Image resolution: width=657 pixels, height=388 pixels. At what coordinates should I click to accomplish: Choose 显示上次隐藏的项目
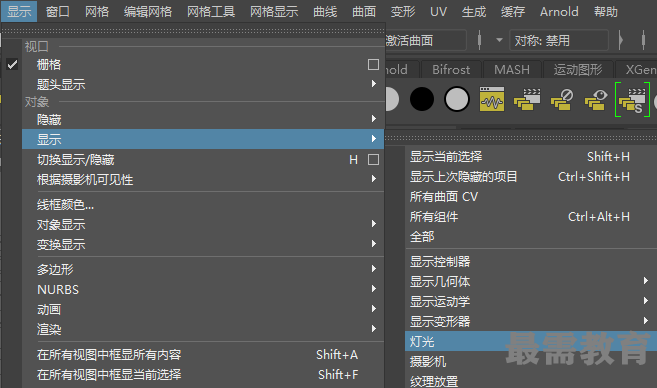pyautogui.click(x=531, y=177)
